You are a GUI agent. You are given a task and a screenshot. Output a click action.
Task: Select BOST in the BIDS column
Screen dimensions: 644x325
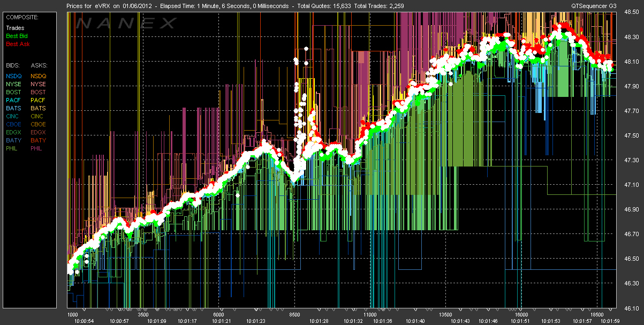coord(13,92)
